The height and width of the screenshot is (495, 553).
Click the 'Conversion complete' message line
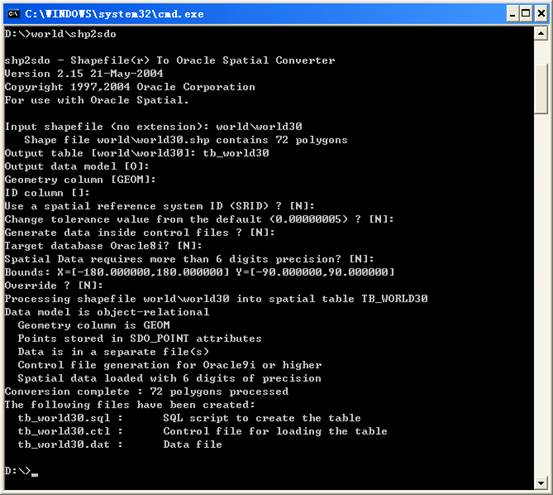point(146,391)
